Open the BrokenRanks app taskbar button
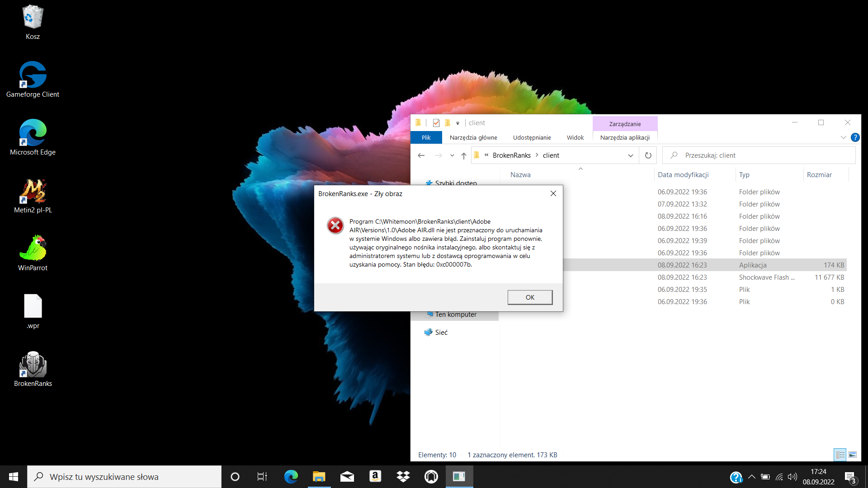This screenshot has height=488, width=868. pyautogui.click(x=459, y=477)
